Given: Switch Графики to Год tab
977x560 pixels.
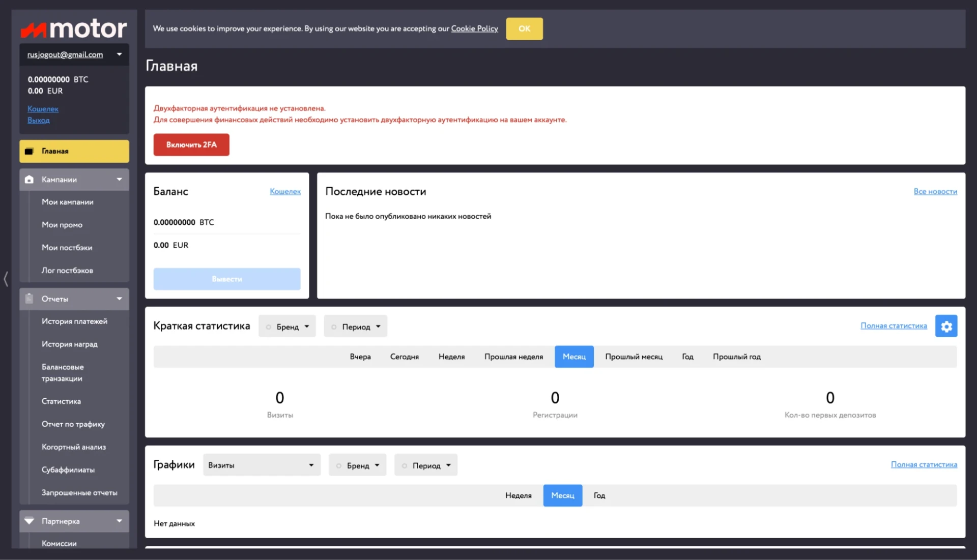Looking at the screenshot, I should coord(599,495).
